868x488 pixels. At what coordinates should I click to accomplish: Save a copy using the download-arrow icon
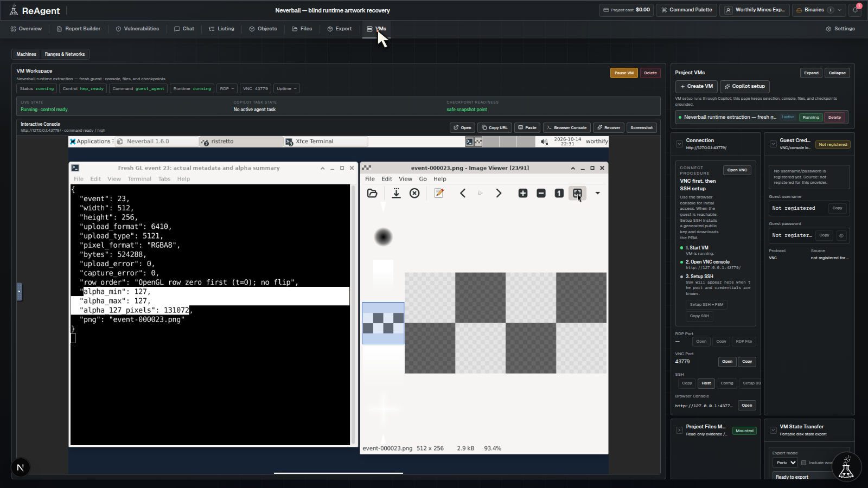tap(397, 193)
